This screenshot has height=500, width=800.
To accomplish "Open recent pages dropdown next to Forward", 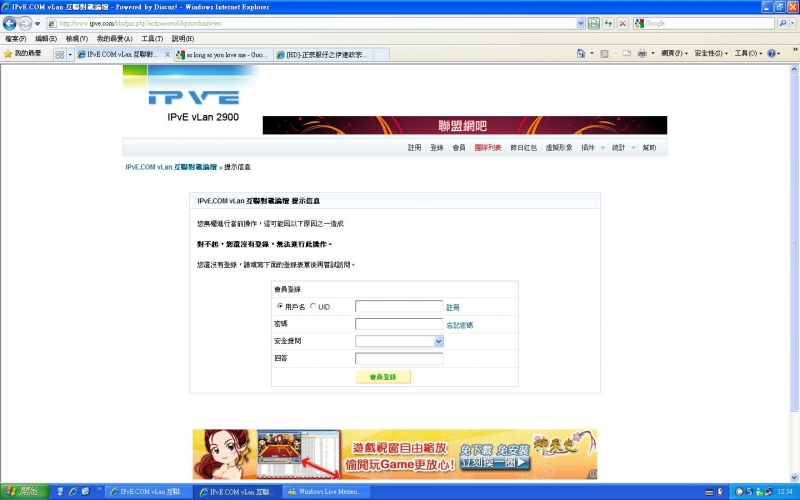I will 37,23.
